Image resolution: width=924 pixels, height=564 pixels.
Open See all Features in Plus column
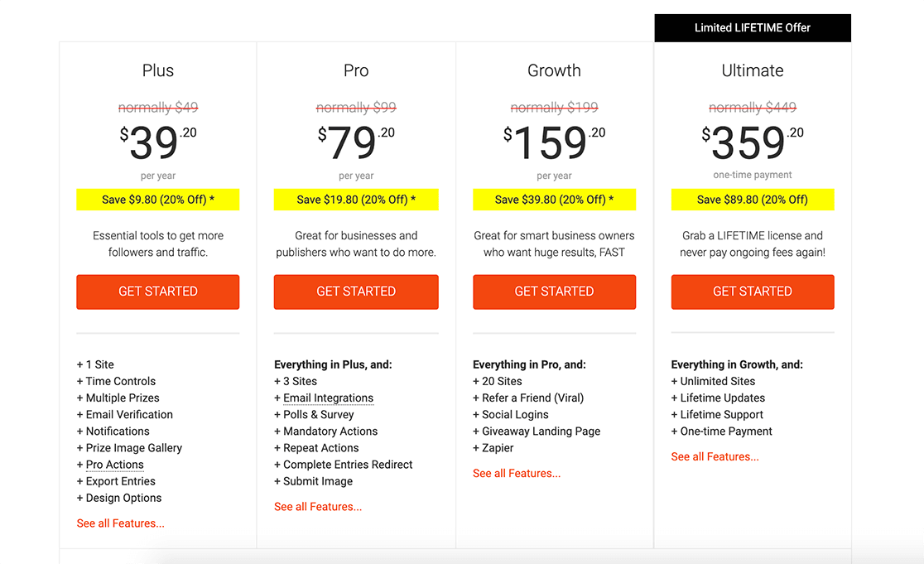(x=120, y=523)
